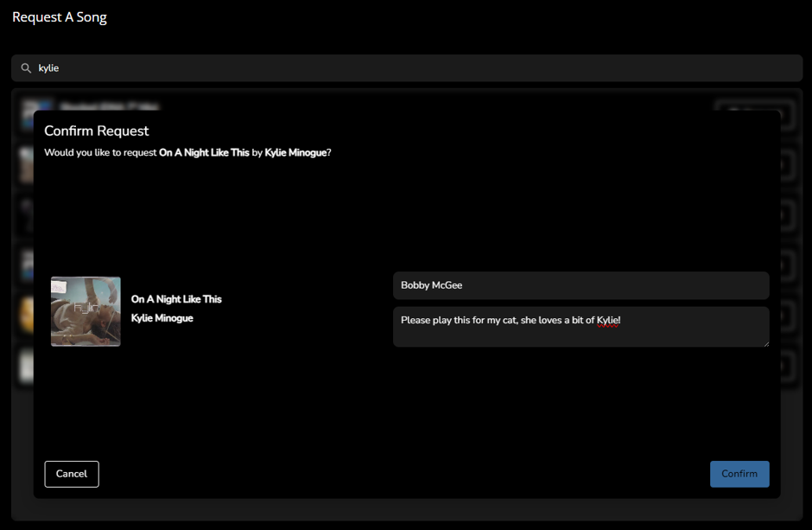812x530 pixels.
Task: Click the "Request A Song" page heading
Action: tap(60, 17)
